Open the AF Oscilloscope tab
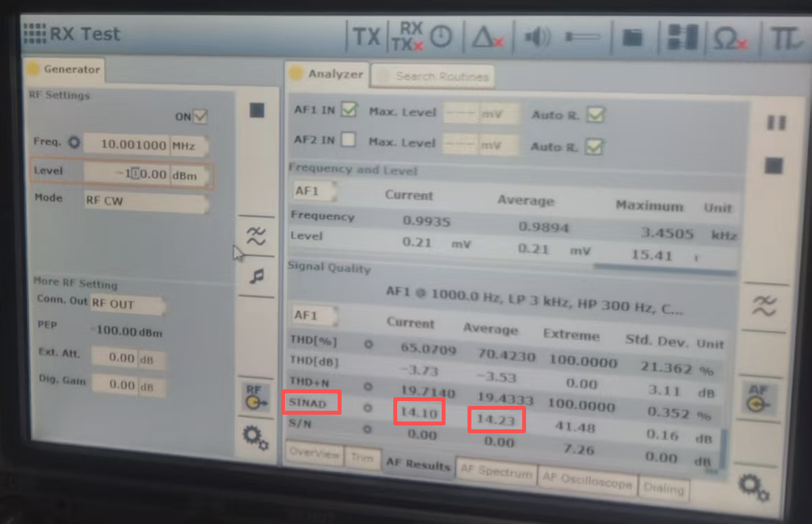 point(588,480)
